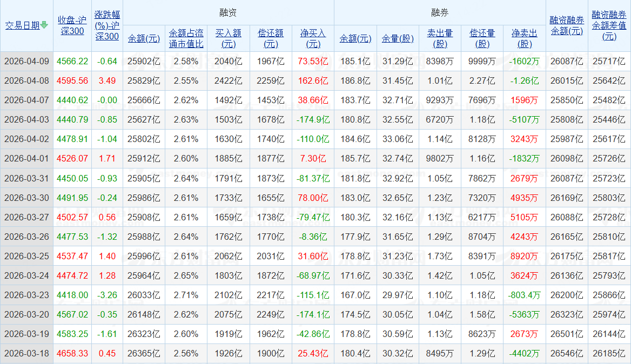This screenshot has height=364, width=631.
Task: Sort by 净卖出(股) column
Action: pyautogui.click(x=525, y=38)
